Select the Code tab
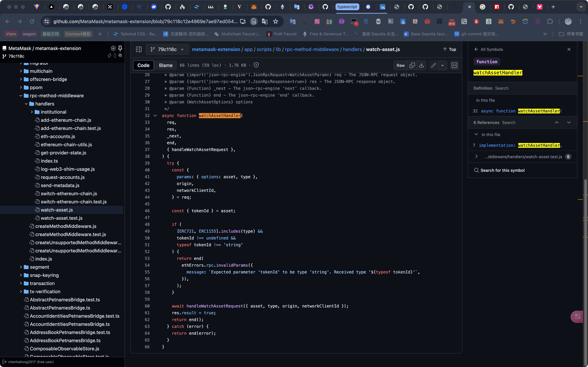 point(143,65)
